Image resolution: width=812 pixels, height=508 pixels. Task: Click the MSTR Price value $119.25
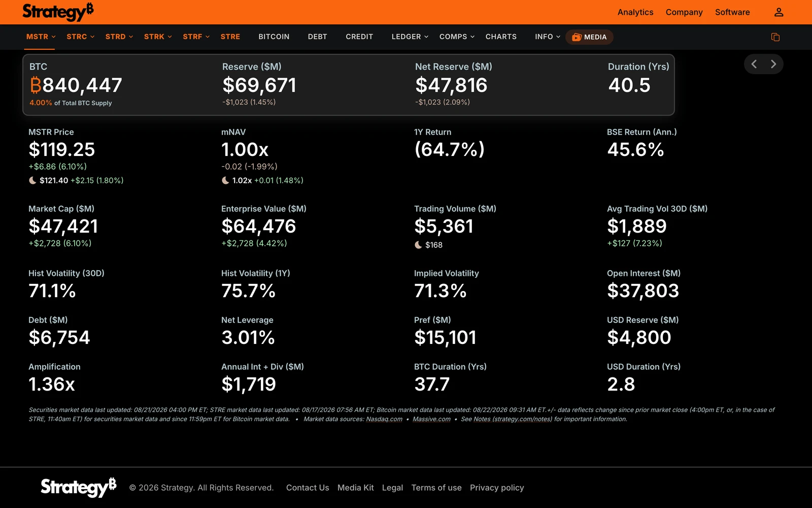[x=62, y=150]
